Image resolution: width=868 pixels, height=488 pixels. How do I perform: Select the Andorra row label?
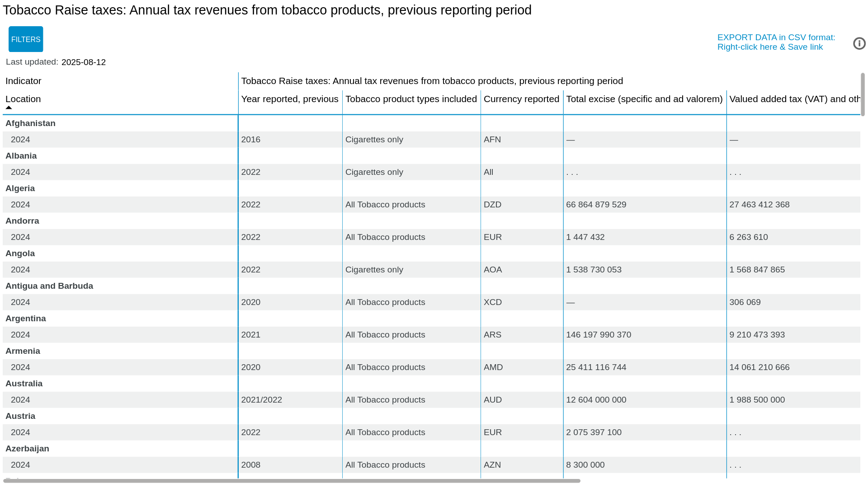22,221
